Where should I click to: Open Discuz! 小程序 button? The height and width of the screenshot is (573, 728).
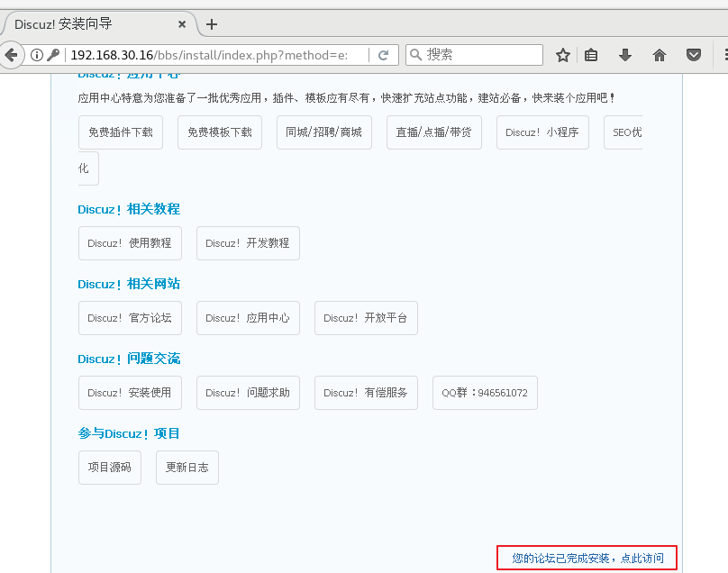coord(542,132)
